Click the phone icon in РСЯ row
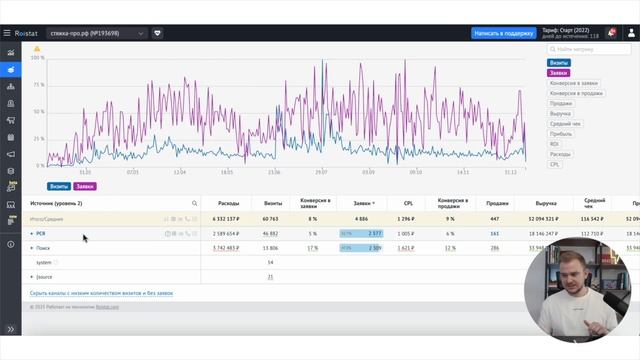The image size is (640, 360). pos(187,234)
